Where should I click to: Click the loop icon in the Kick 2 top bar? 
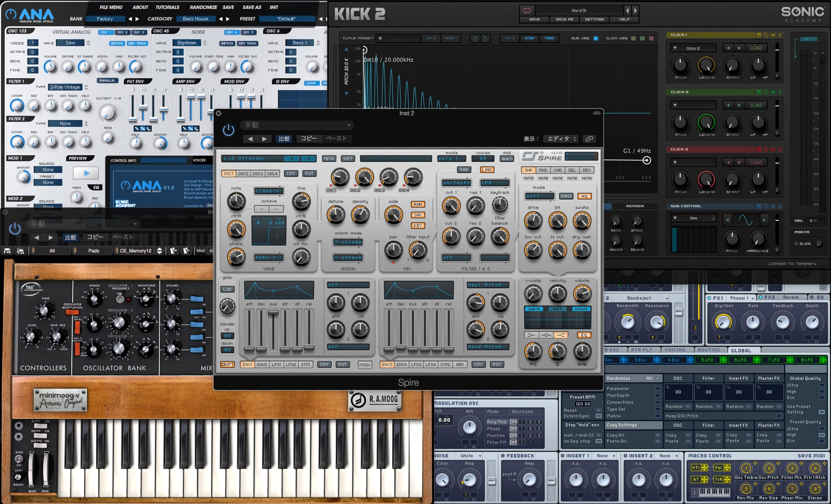tap(527, 10)
